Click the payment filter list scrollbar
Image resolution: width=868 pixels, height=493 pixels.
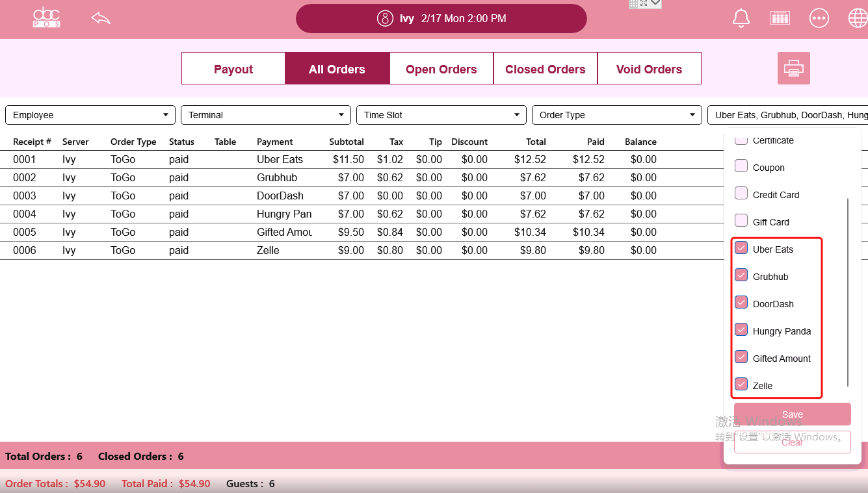tap(848, 292)
